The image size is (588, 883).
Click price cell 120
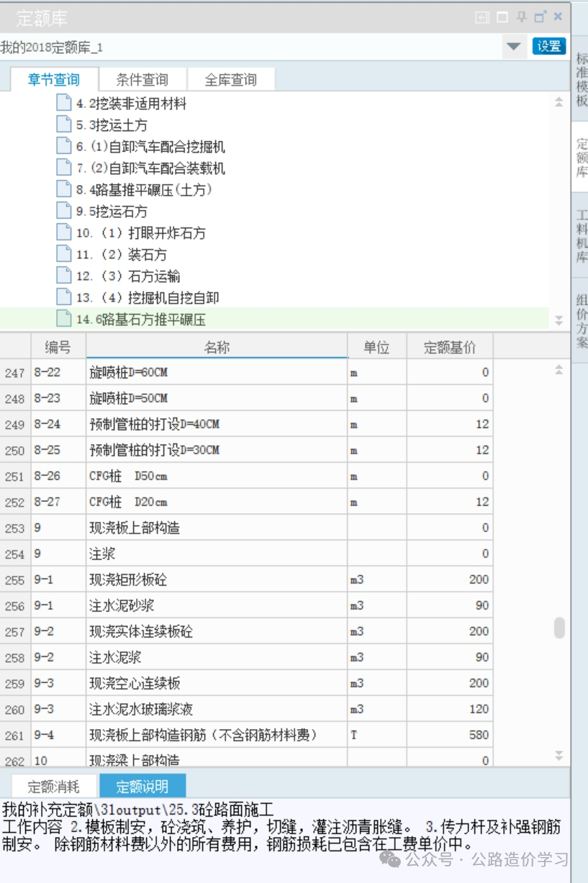point(450,710)
